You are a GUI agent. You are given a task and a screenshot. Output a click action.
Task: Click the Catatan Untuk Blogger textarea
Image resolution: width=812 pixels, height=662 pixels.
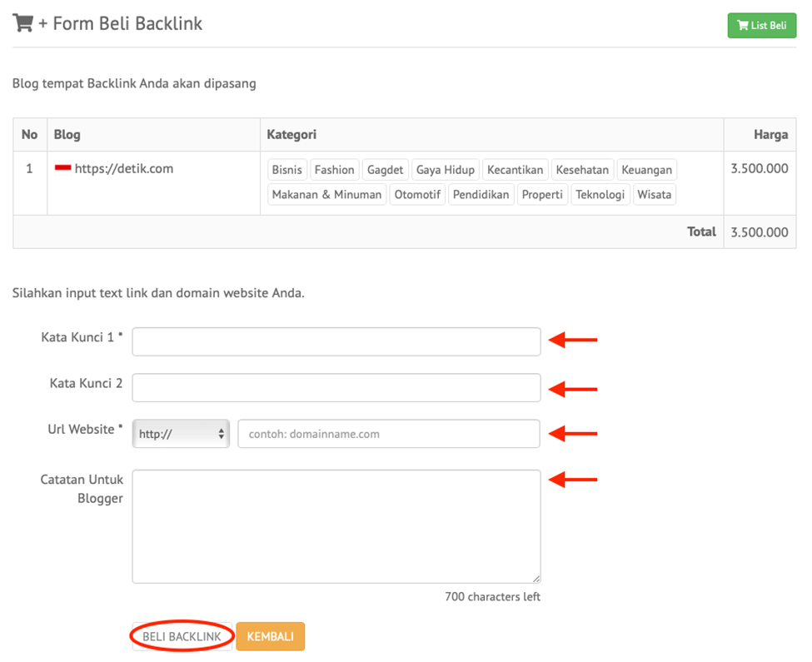coord(336,526)
